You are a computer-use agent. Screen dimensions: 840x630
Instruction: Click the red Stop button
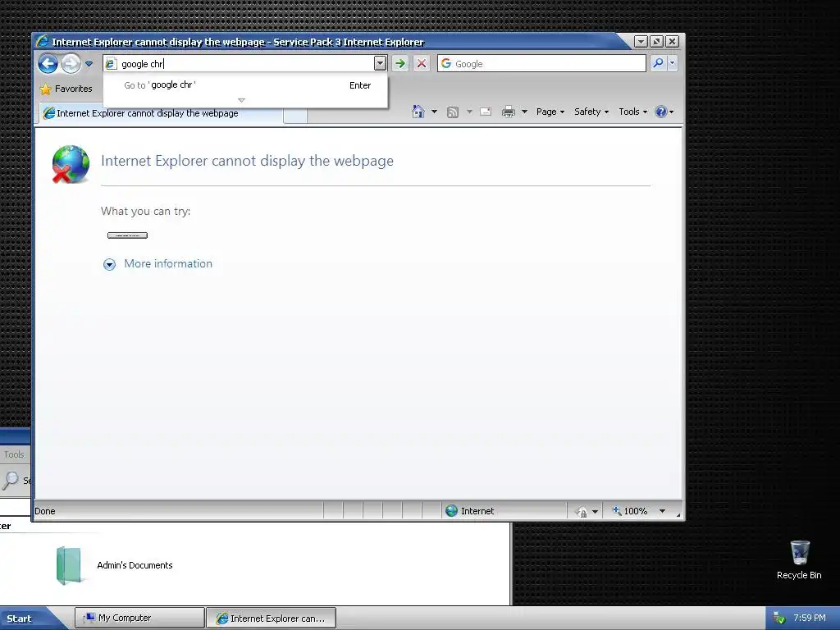click(x=422, y=63)
